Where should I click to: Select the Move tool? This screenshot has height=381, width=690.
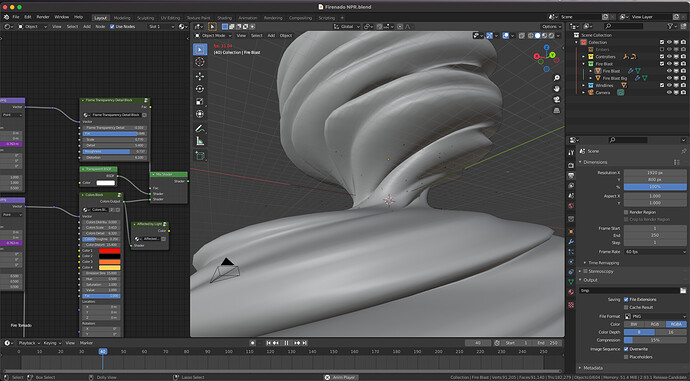tap(200, 76)
